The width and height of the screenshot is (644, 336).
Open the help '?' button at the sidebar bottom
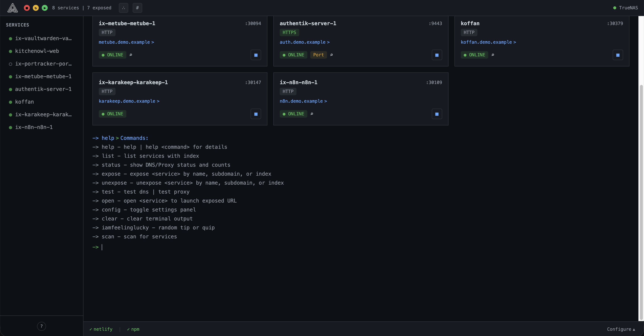(42, 326)
